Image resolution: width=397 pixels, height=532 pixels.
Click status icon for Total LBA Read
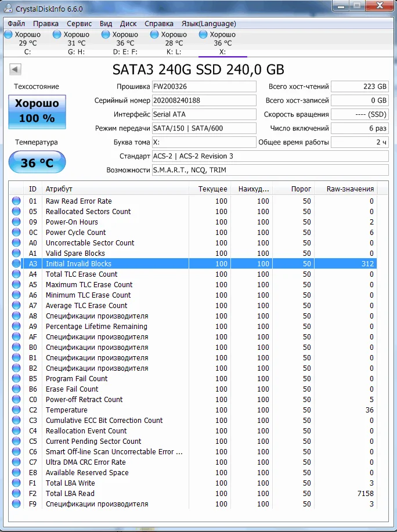[16, 493]
